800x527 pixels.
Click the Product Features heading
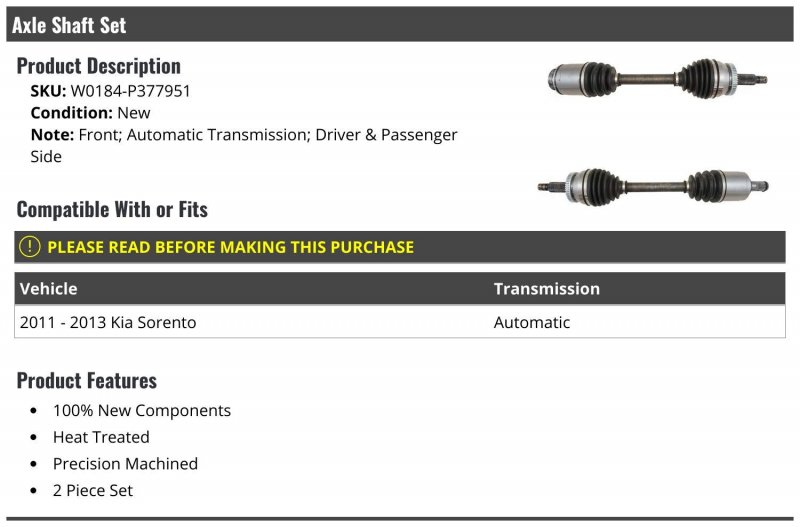click(87, 381)
